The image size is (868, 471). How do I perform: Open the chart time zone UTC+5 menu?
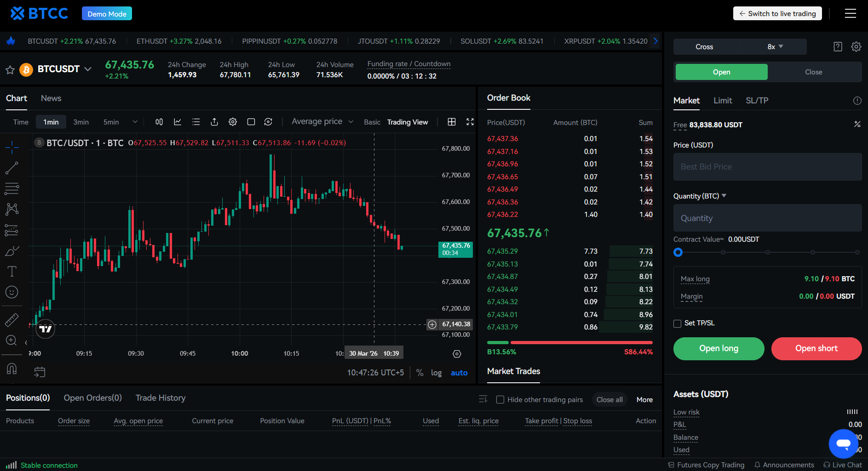(375, 373)
